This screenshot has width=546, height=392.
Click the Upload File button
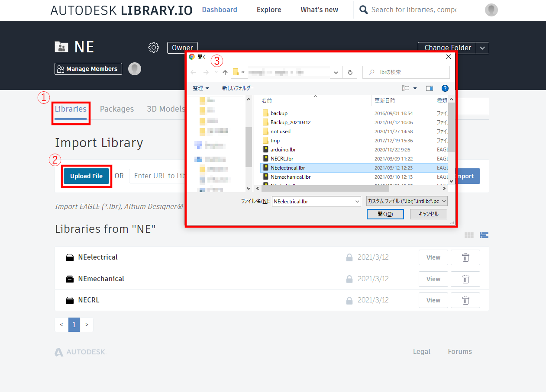[x=87, y=176]
